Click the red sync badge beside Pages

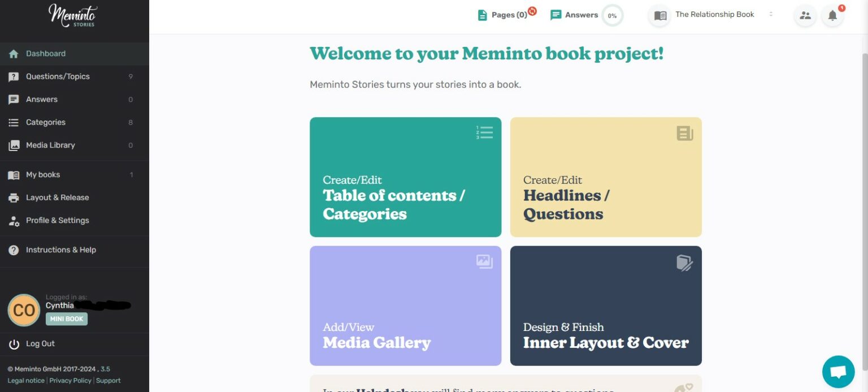click(532, 10)
